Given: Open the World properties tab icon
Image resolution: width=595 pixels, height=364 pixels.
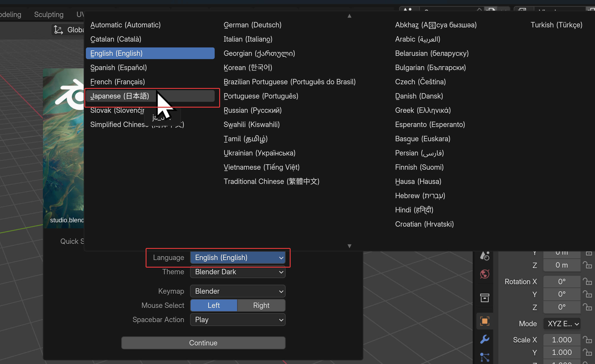Looking at the screenshot, I should pos(485,274).
